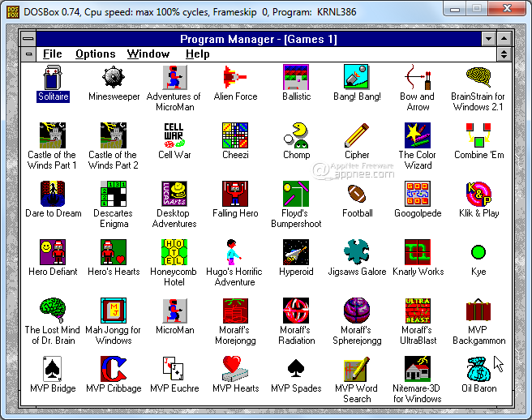This screenshot has width=532, height=420.
Task: Click the Falling Hero icon
Action: click(235, 194)
